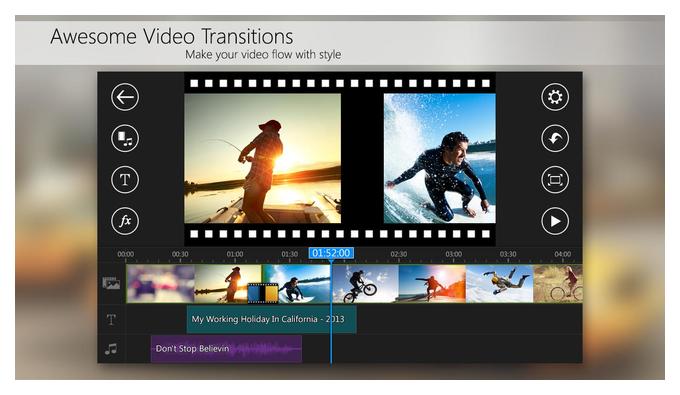
Task: Select the 'Don't Stop Believin' audio clip
Action: pyautogui.click(x=226, y=349)
